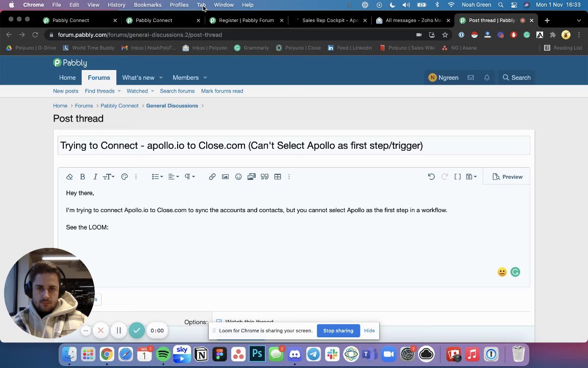The height and width of the screenshot is (368, 588).
Task: Open Photoshop from the Dock
Action: point(257,354)
